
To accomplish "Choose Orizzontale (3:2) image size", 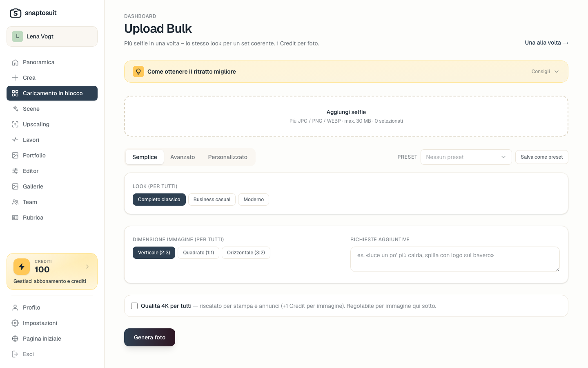I will click(246, 253).
